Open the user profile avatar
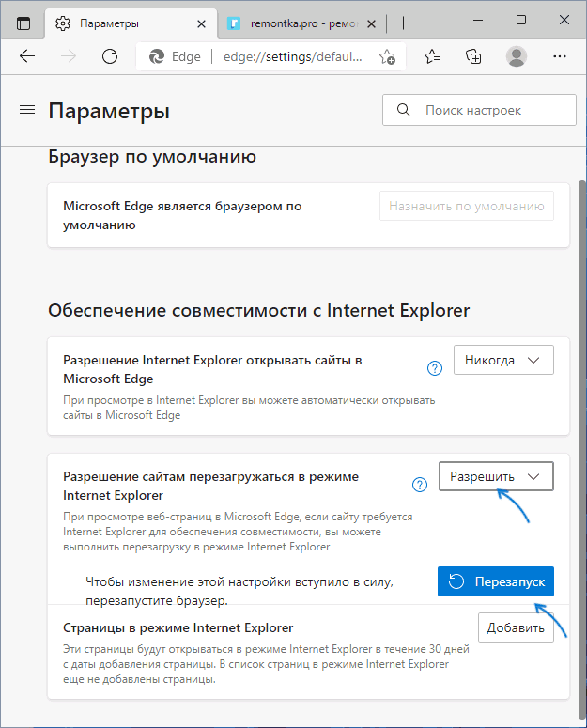587x728 pixels. pos(516,56)
